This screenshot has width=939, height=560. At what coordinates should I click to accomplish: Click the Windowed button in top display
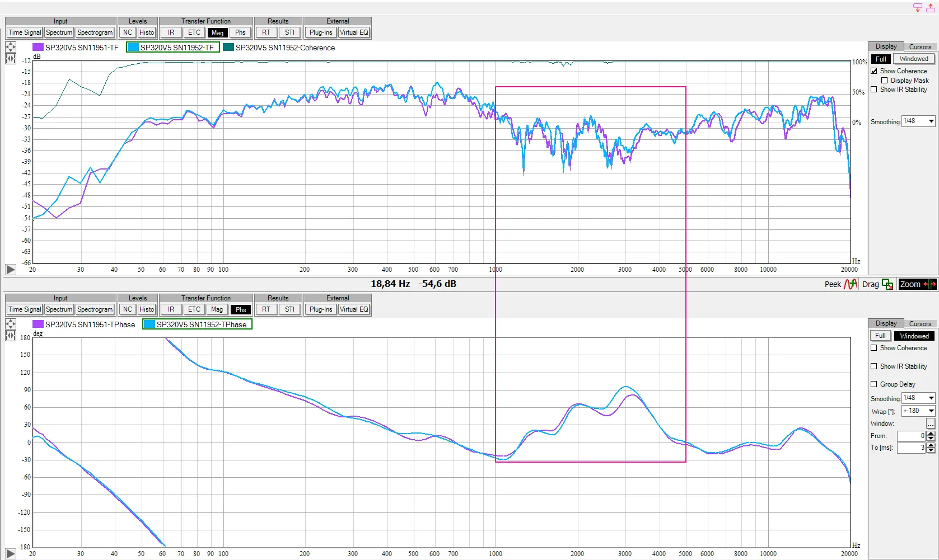(914, 59)
